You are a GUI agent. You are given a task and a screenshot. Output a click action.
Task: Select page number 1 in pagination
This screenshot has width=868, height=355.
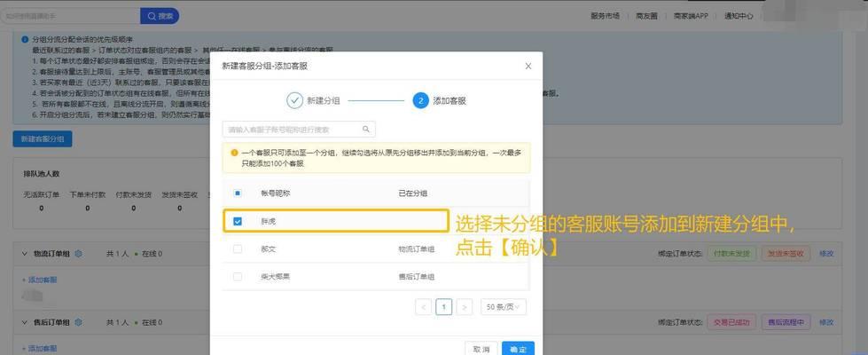coord(444,307)
